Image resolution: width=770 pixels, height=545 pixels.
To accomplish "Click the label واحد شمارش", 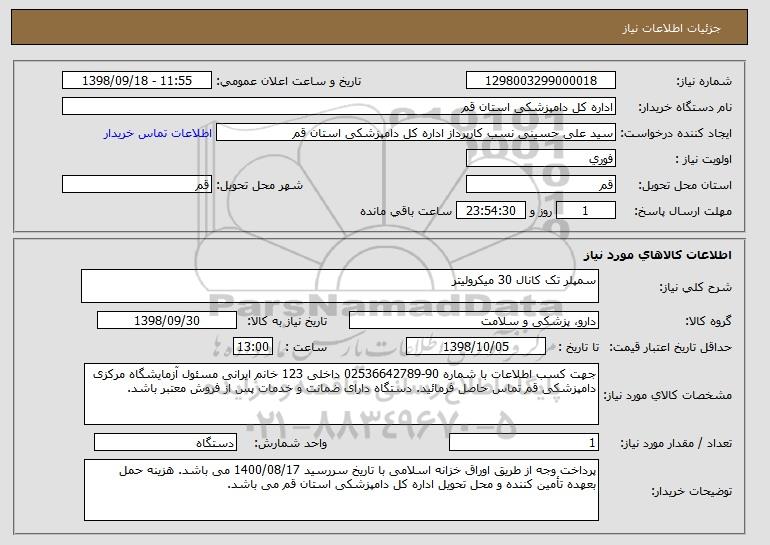I will click(291, 443).
